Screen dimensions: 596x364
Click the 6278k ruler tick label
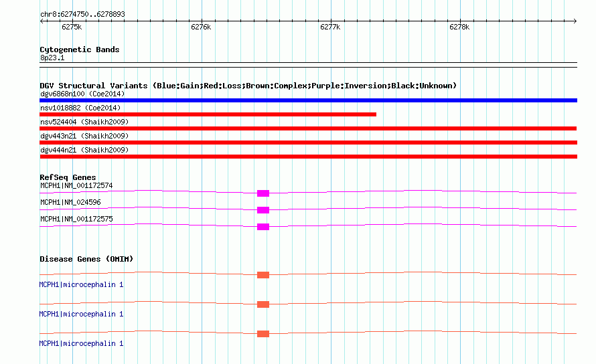click(459, 27)
